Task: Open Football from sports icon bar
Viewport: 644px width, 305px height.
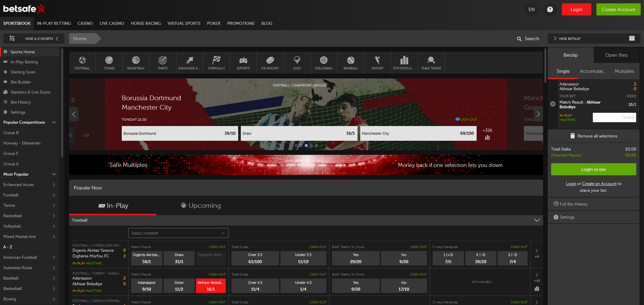Action: [x=82, y=63]
